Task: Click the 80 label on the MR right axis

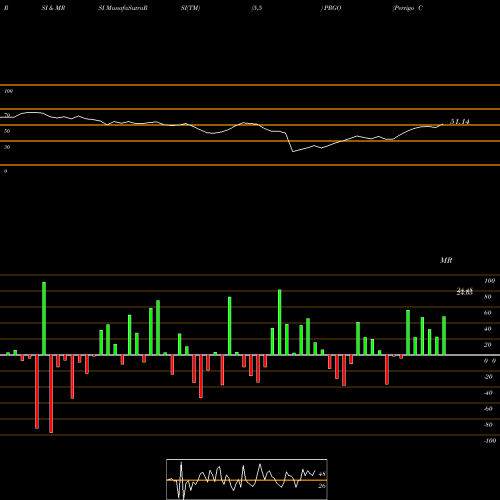Action: coord(488,297)
